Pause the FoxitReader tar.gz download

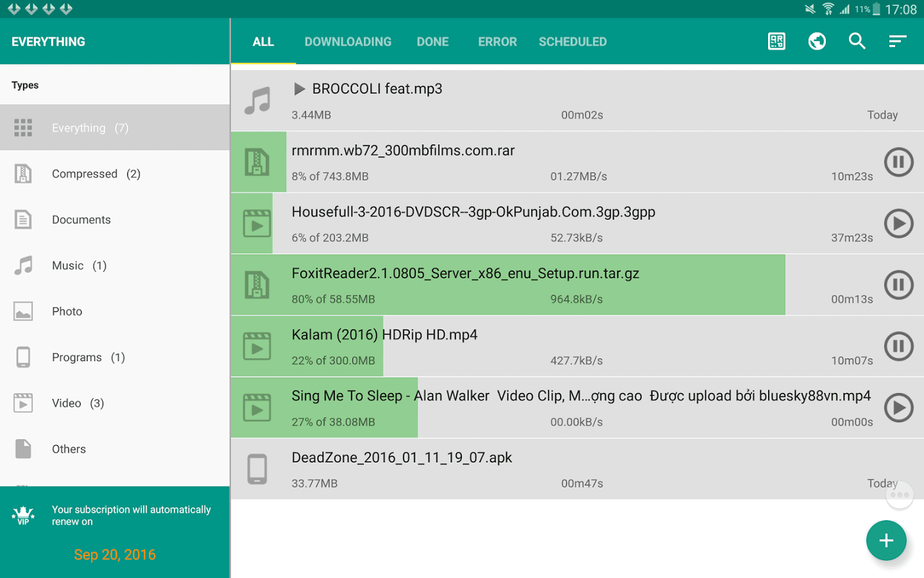(x=899, y=285)
